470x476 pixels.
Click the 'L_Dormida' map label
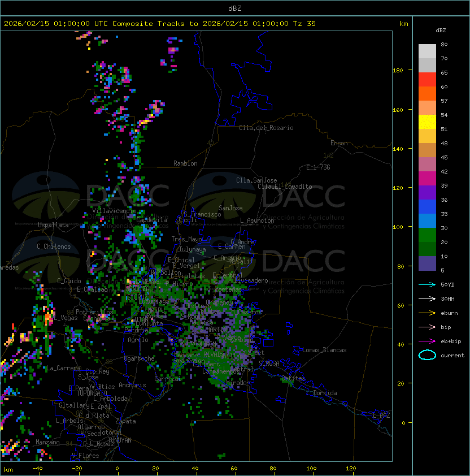[x=321, y=393]
